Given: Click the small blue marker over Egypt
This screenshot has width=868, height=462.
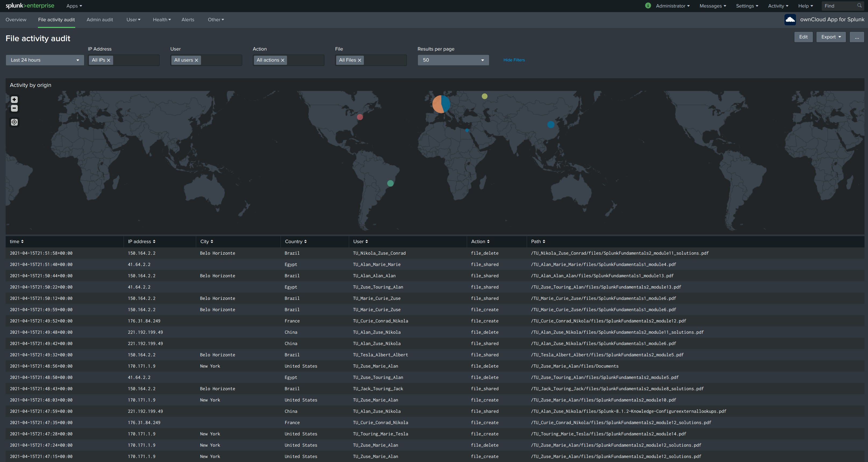Looking at the screenshot, I should pos(467,130).
